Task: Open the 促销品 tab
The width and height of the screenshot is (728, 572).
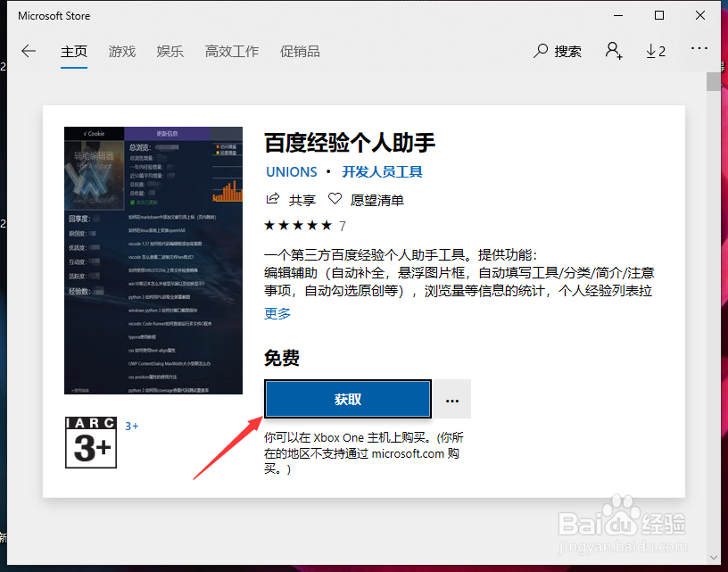Action: [300, 51]
